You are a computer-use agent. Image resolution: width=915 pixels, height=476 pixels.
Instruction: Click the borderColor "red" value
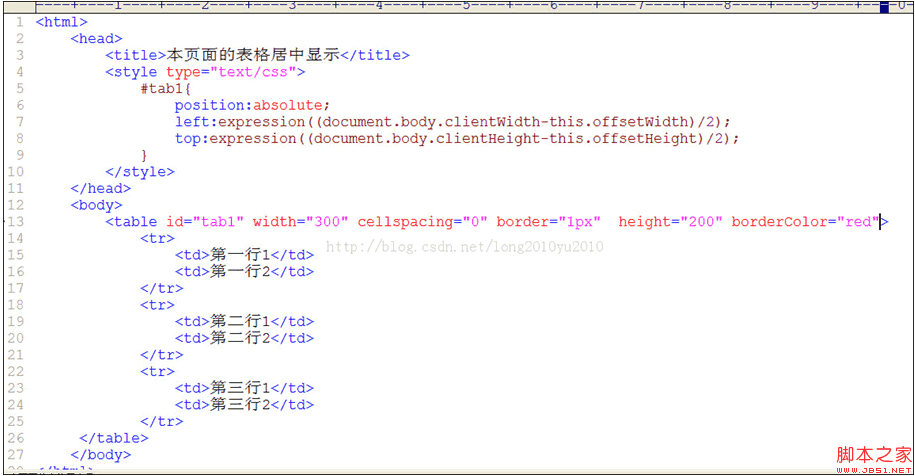point(860,222)
